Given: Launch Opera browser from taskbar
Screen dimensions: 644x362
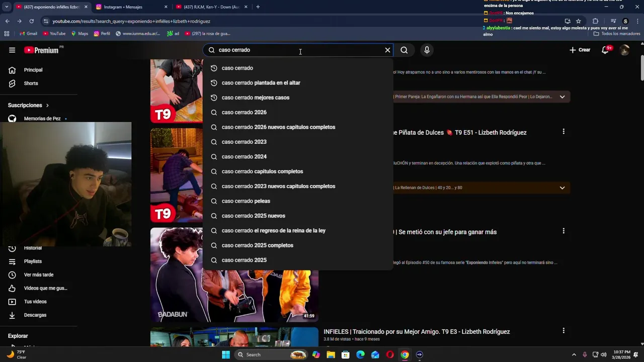Looking at the screenshot, I should pos(390,354).
